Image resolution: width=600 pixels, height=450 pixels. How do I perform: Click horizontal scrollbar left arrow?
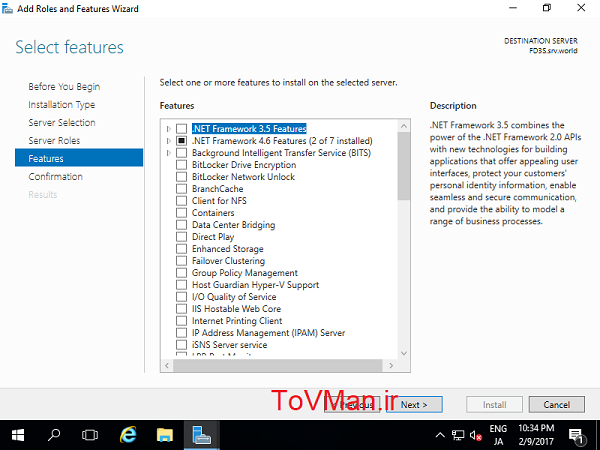point(167,365)
